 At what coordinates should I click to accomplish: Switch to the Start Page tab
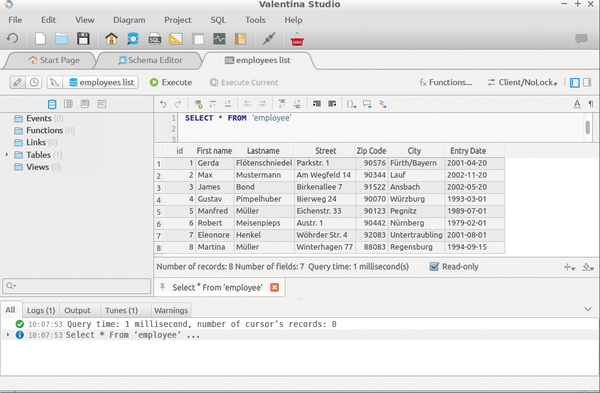[x=54, y=60]
